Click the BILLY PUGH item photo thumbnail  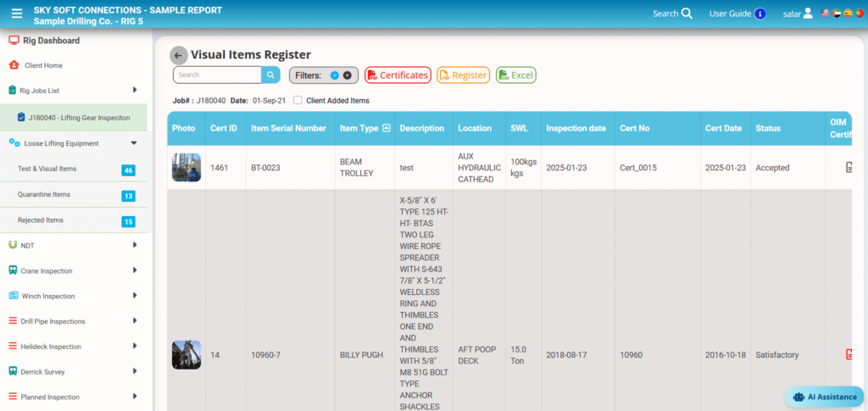tap(186, 355)
